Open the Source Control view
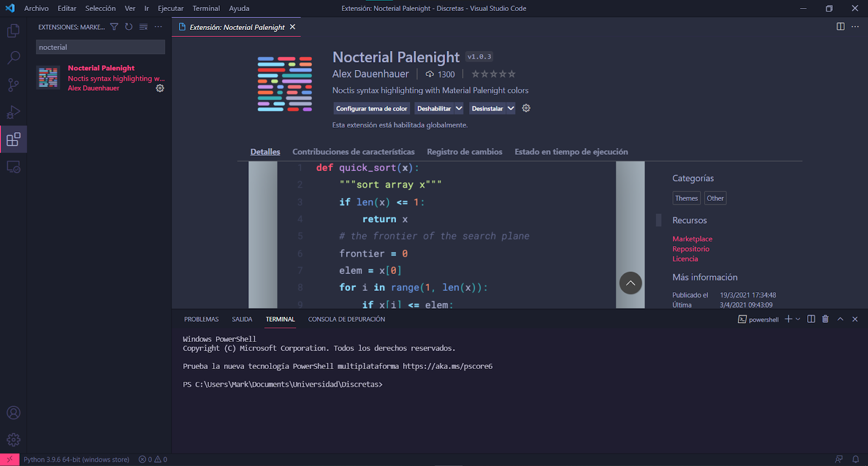This screenshot has height=466, width=868. pyautogui.click(x=14, y=85)
